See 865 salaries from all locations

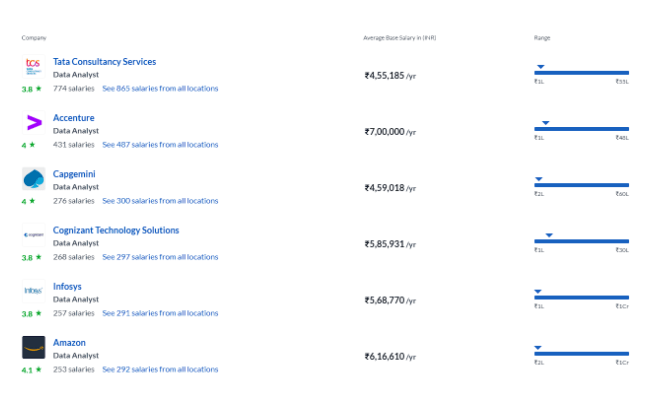[160, 88]
